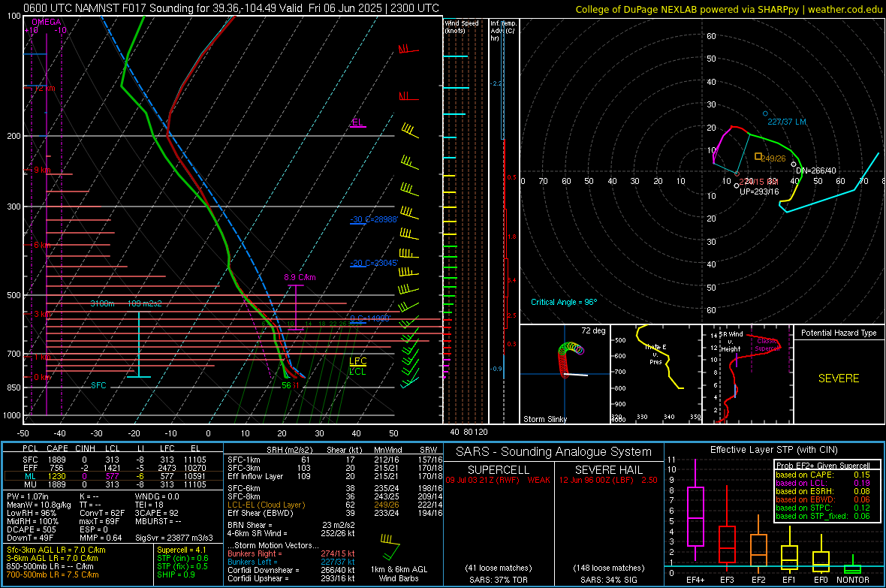Click the based on STP_fixed: 0.06 line
Viewport: 886px width, 588px height.
[823, 516]
